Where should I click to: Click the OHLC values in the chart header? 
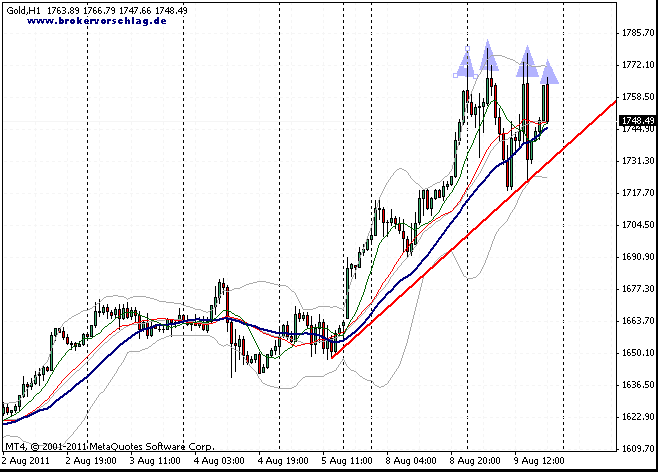pyautogui.click(x=117, y=10)
